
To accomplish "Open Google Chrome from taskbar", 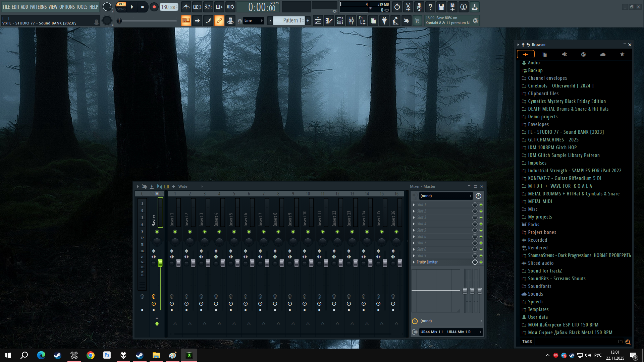I will [91, 355].
